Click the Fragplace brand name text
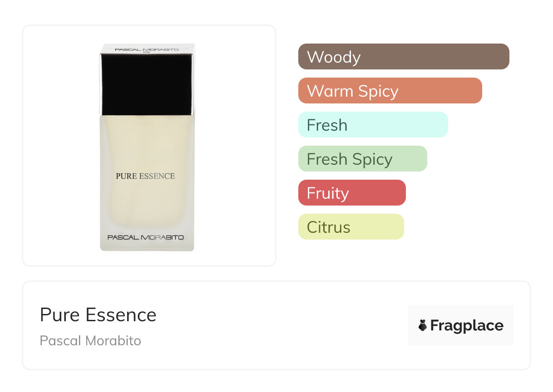This screenshot has width=553, height=392. click(x=467, y=325)
